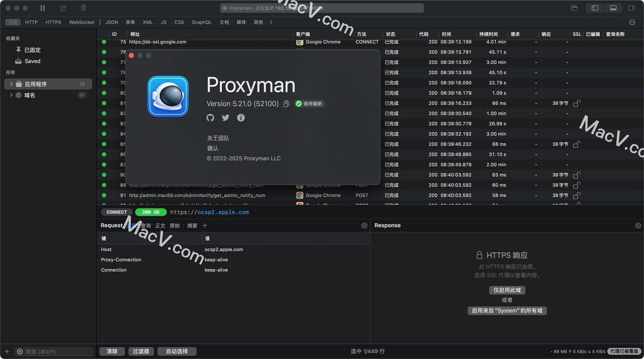Toggle the bottom panel layout icon
The height and width of the screenshot is (359, 644).
click(x=613, y=8)
